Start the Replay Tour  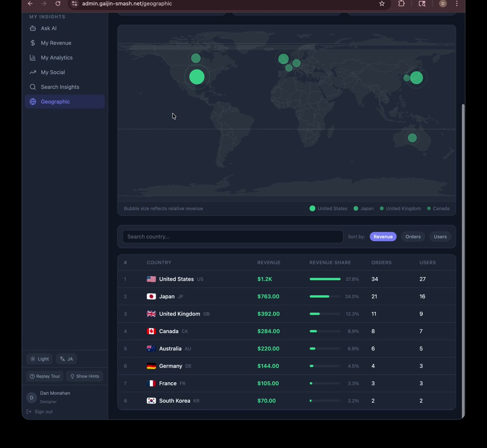[44, 376]
